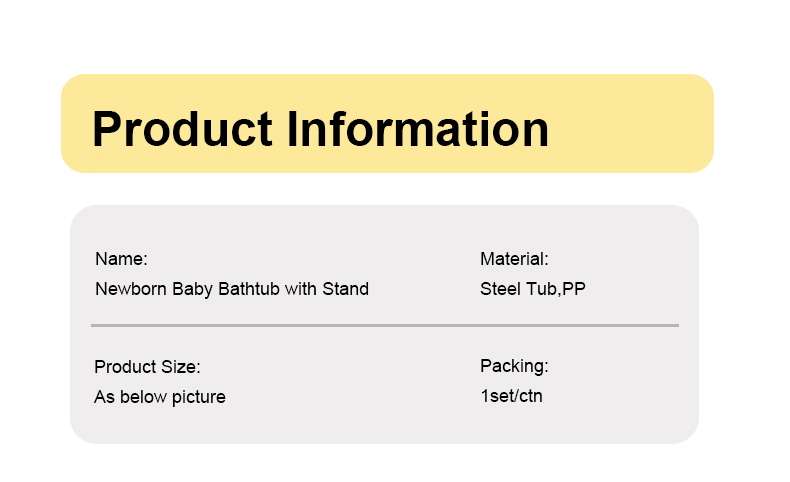Screen dimensions: 790x482
Task: Click the word "As" in the size value
Action: tap(104, 397)
